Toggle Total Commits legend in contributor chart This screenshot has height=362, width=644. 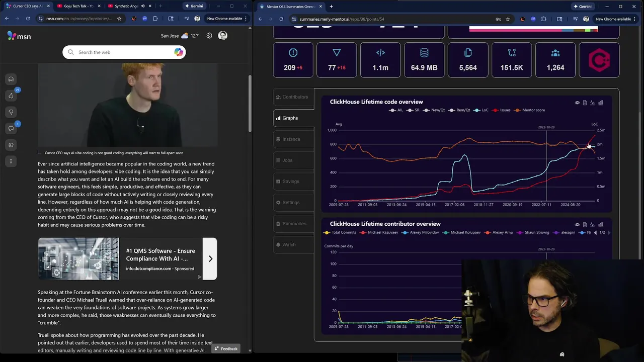point(340,232)
